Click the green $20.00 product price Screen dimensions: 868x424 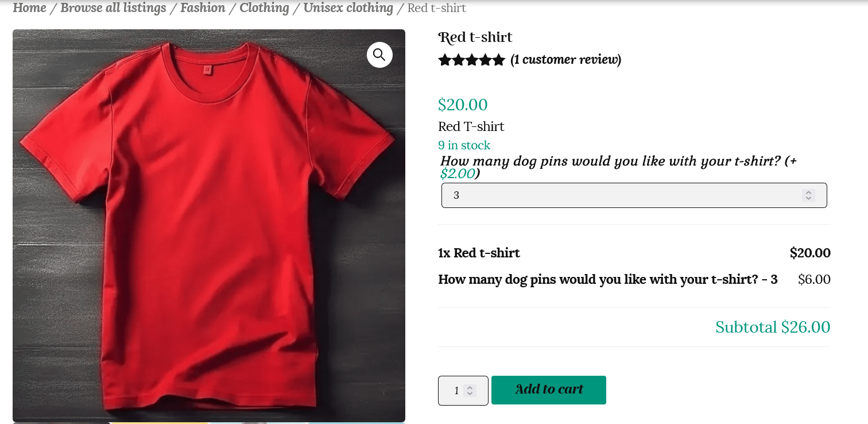coord(463,105)
